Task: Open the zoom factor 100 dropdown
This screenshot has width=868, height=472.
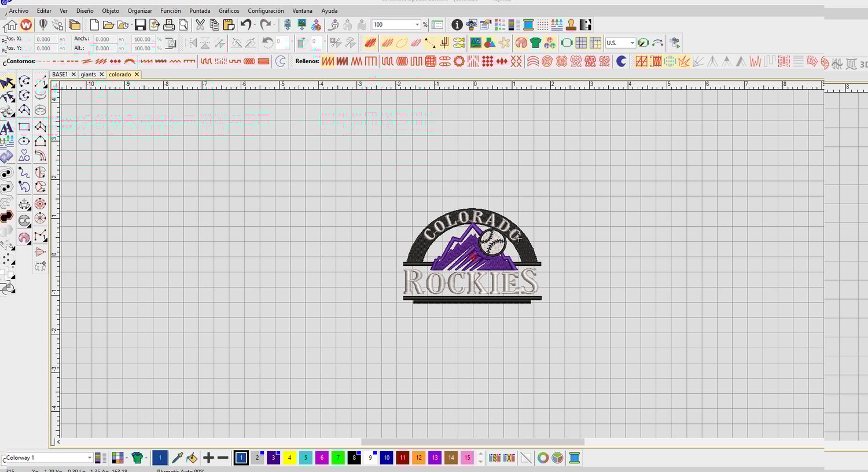Action: pos(417,24)
